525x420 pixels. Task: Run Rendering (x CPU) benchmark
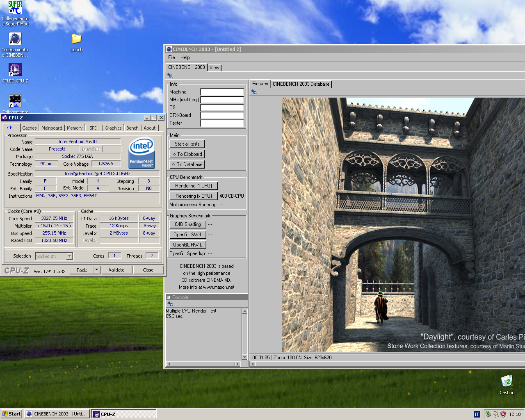pyautogui.click(x=194, y=196)
